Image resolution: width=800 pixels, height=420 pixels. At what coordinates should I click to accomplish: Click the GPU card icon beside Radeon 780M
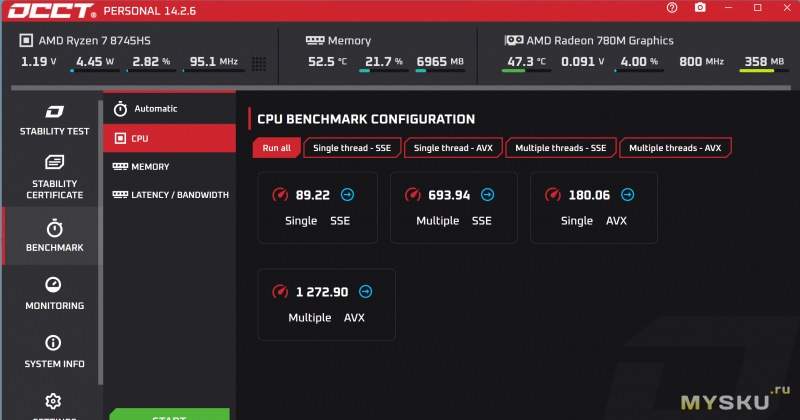pos(514,40)
